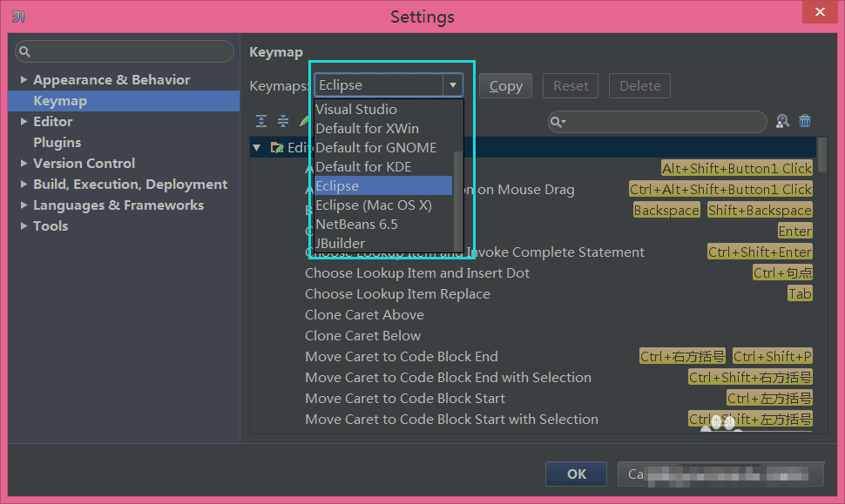Viewport: 845px width, 504px height.
Task: Select 'Move Caret to Code Block End with Selection'
Action: click(x=449, y=378)
